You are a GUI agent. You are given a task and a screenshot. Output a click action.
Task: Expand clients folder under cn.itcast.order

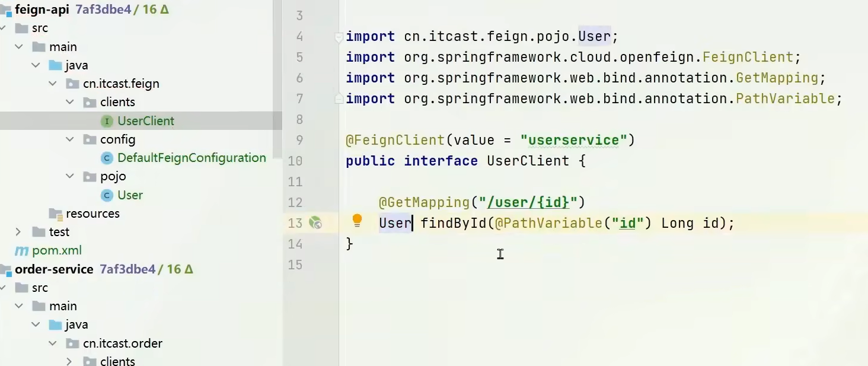[70, 361]
